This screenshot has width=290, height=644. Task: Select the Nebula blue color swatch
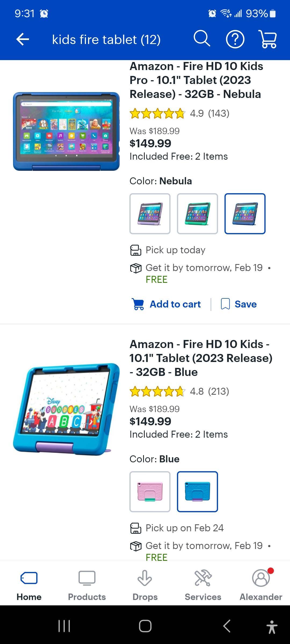(245, 214)
